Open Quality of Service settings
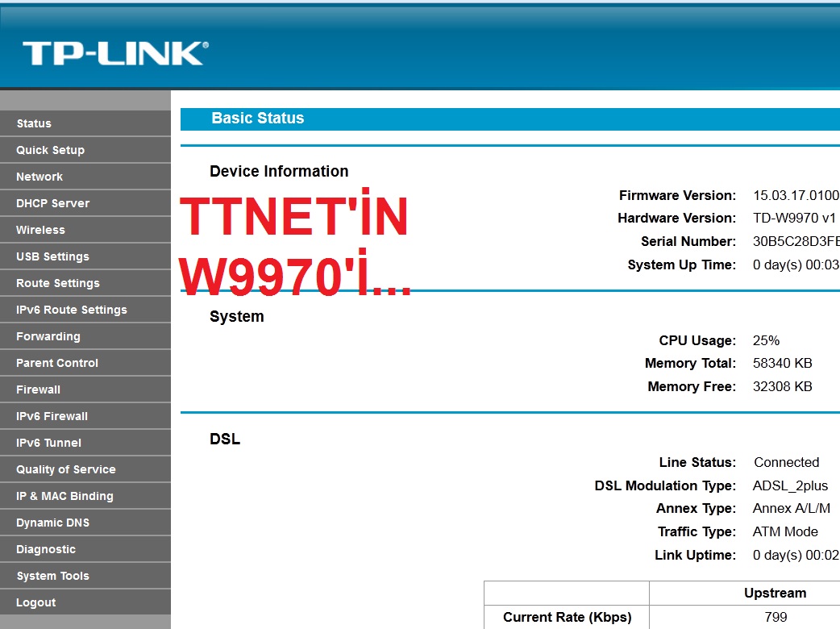840x629 pixels. point(85,469)
